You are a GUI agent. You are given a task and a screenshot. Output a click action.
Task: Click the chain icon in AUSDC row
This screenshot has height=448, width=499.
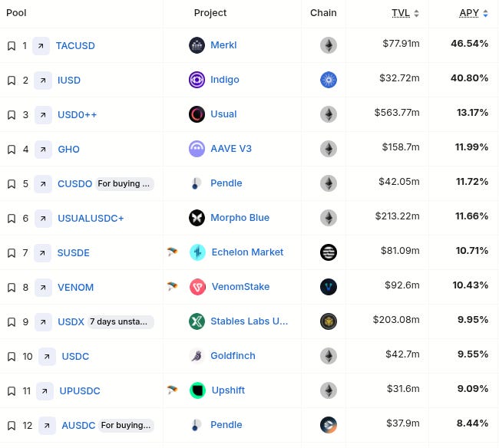(329, 425)
